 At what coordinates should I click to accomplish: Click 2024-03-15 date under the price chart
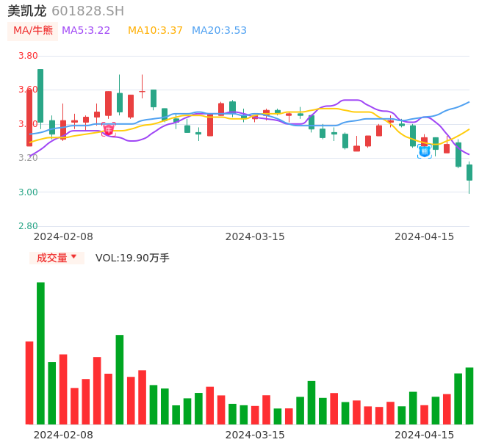tap(254, 236)
